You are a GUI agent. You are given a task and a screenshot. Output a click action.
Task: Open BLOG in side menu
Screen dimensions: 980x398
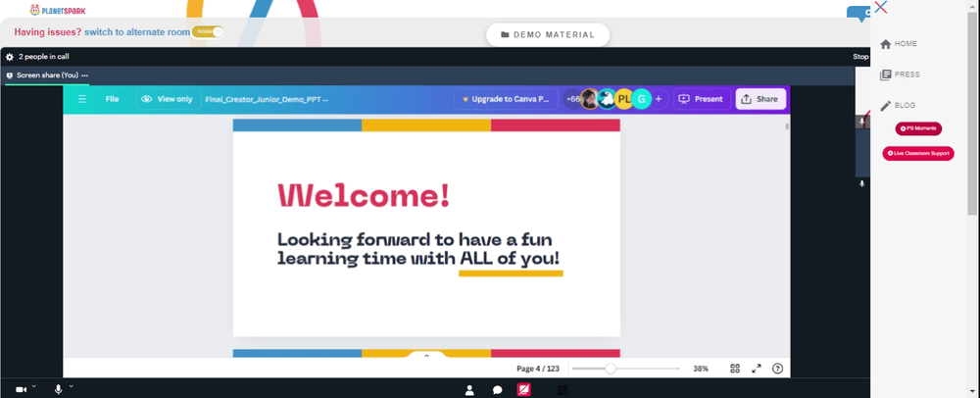click(898, 106)
